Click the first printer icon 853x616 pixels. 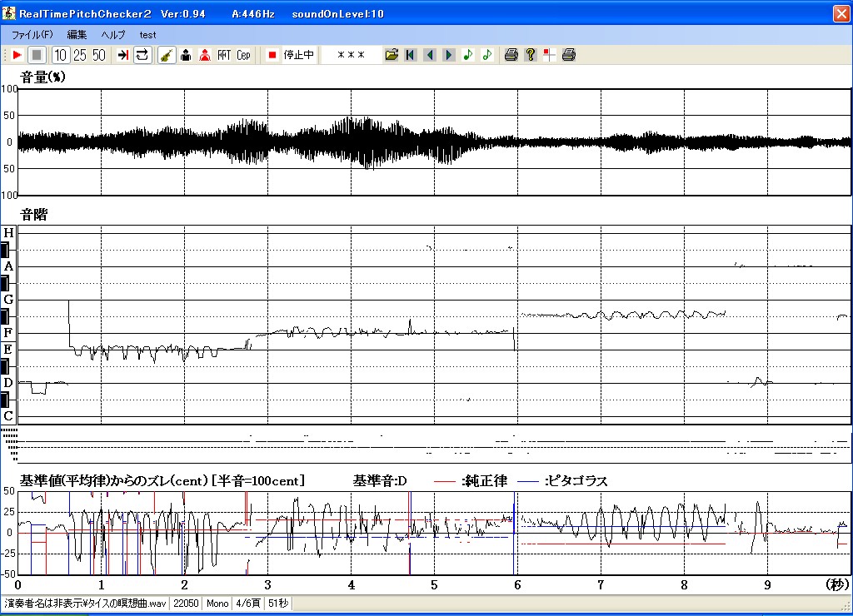point(511,55)
